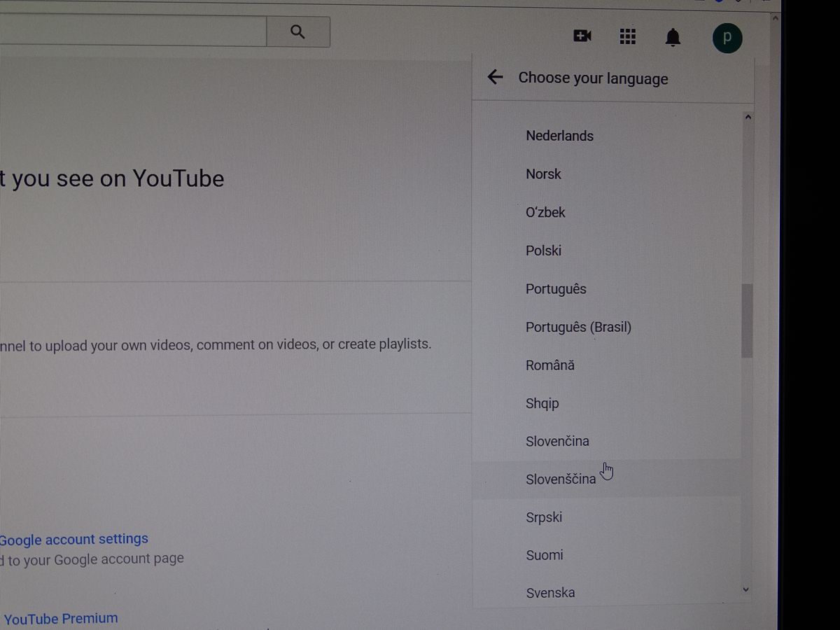The height and width of the screenshot is (630, 840).
Task: Click inside the search input field
Action: coord(133,31)
